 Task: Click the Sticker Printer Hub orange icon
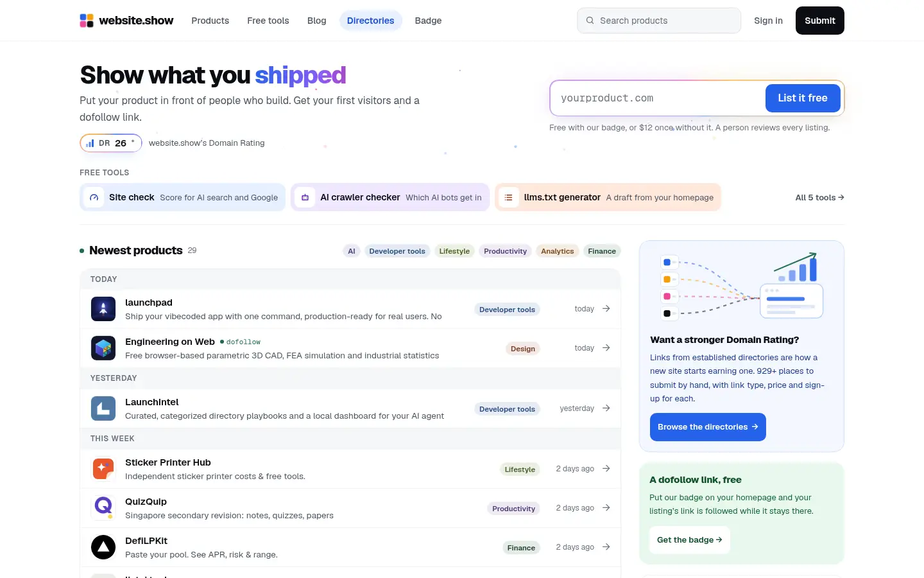coord(103,469)
